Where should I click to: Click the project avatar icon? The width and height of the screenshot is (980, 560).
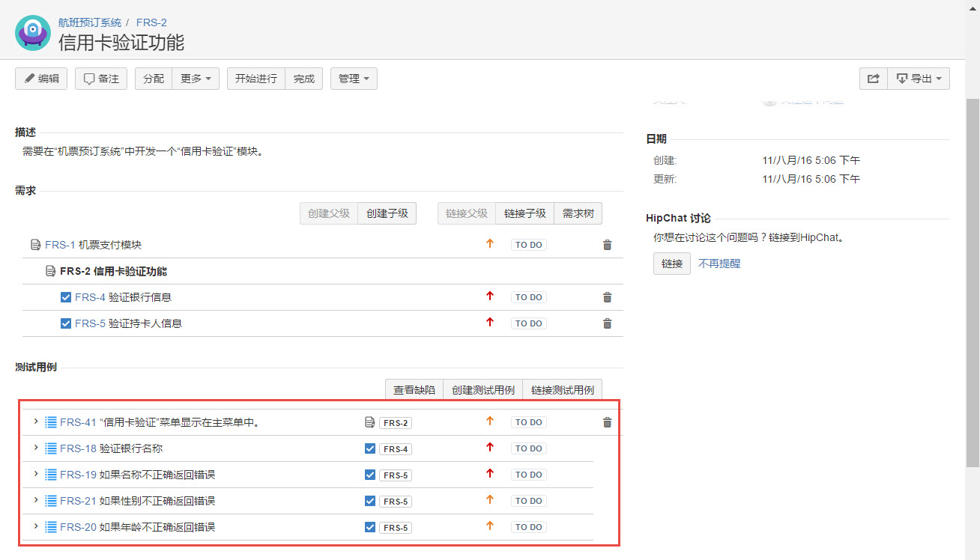click(33, 32)
